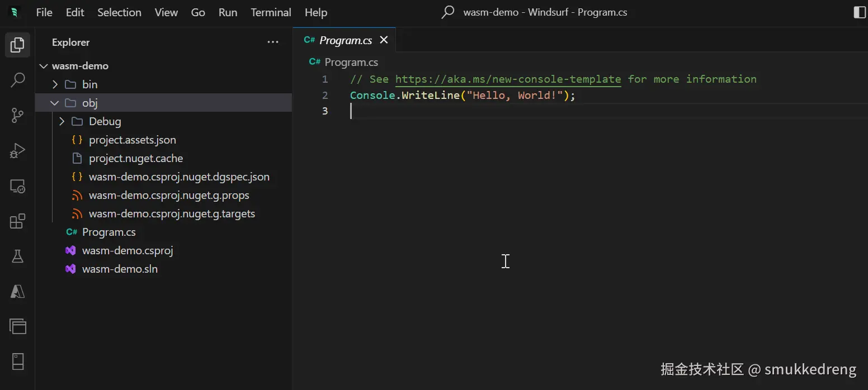
Task: Place cursor in the "Hello, World!" string
Action: [x=515, y=96]
